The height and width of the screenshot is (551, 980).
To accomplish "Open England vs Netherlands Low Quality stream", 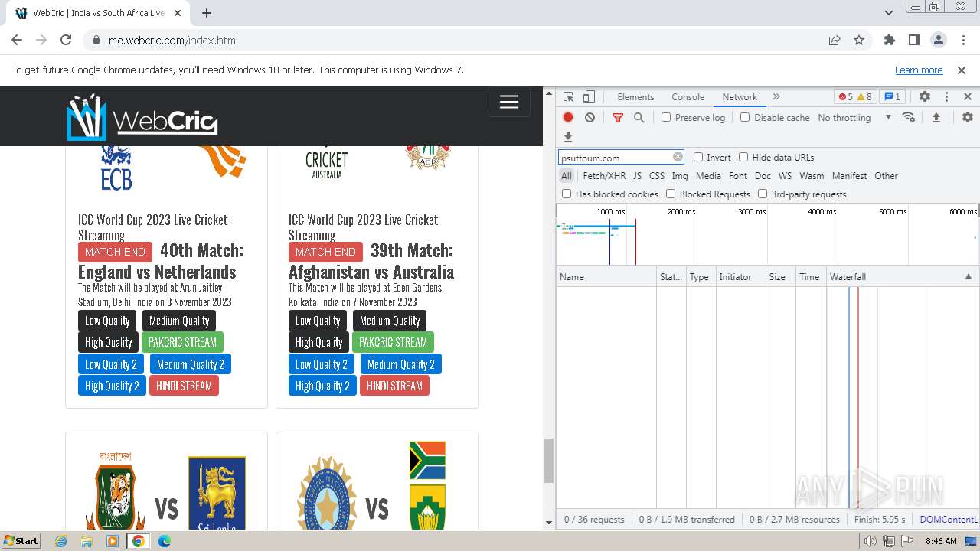I will click(x=107, y=321).
